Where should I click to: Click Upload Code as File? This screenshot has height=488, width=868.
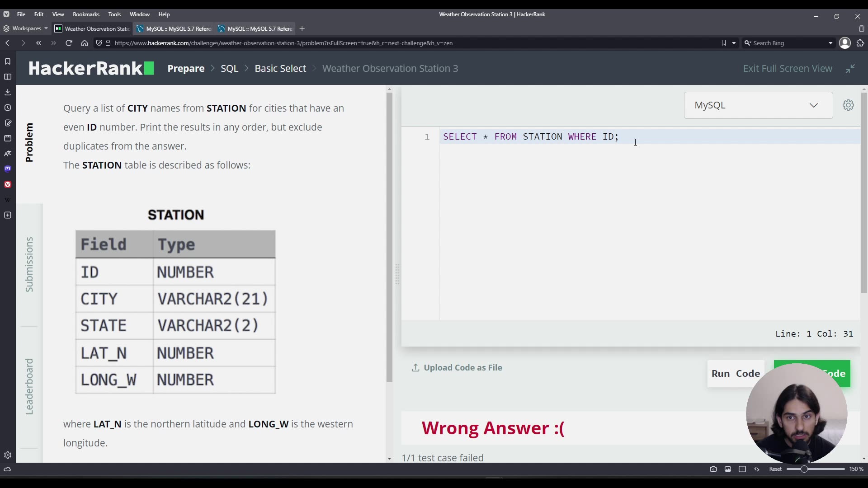pyautogui.click(x=457, y=367)
